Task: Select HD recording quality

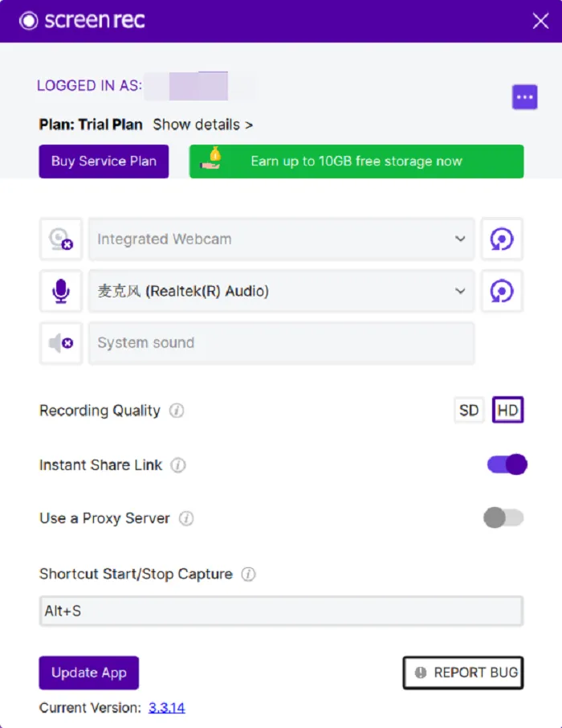Action: pyautogui.click(x=507, y=410)
